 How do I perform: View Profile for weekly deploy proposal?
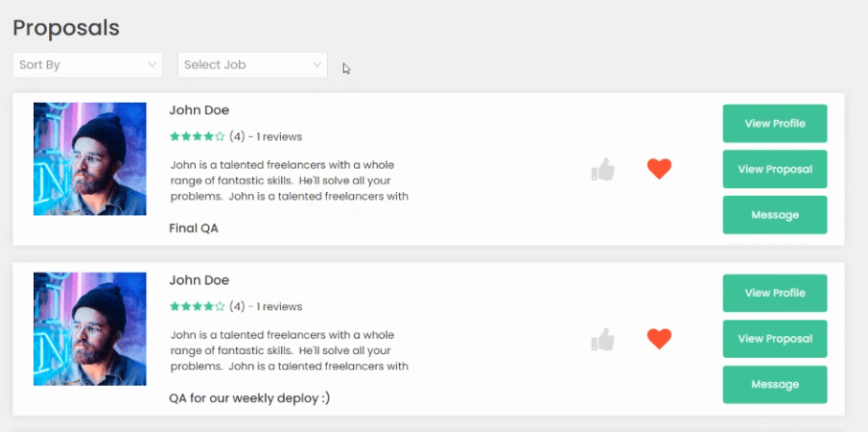coord(775,293)
